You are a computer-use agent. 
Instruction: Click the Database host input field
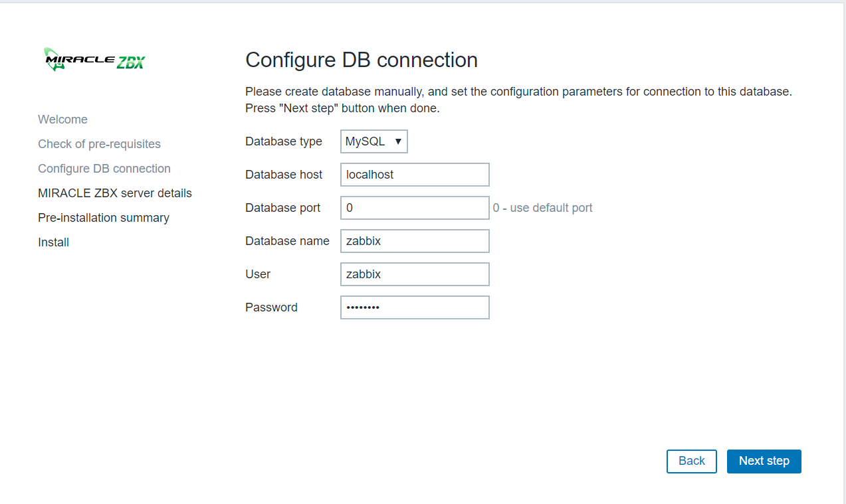[x=415, y=175]
